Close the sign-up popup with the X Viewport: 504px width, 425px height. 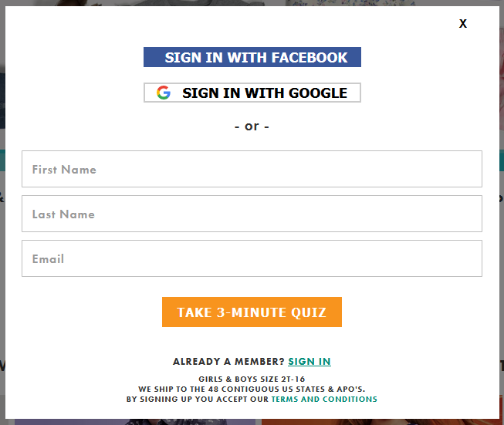(x=462, y=23)
